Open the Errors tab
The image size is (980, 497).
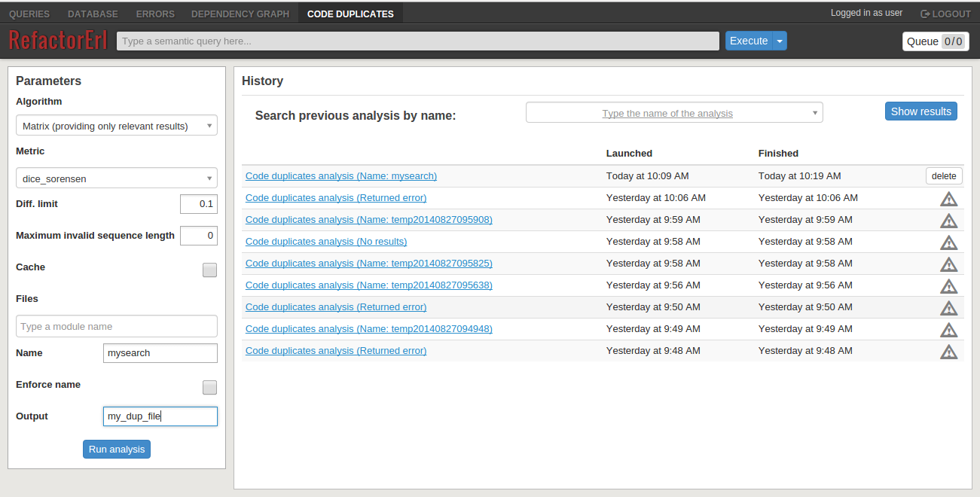click(x=155, y=14)
